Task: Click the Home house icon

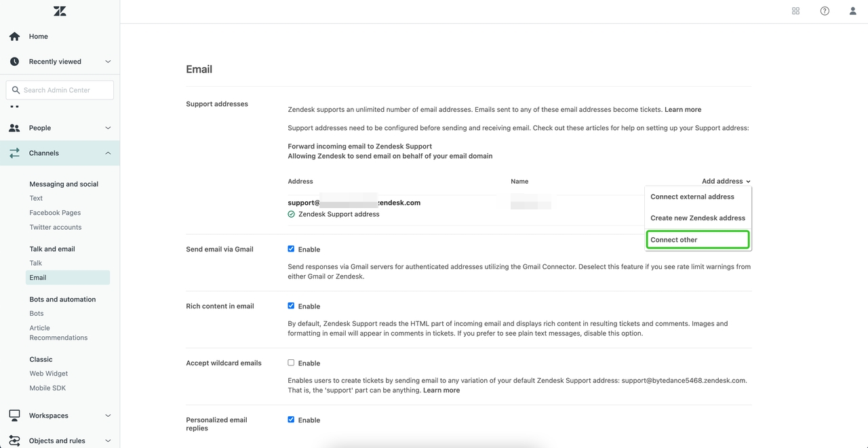Action: pyautogui.click(x=14, y=37)
